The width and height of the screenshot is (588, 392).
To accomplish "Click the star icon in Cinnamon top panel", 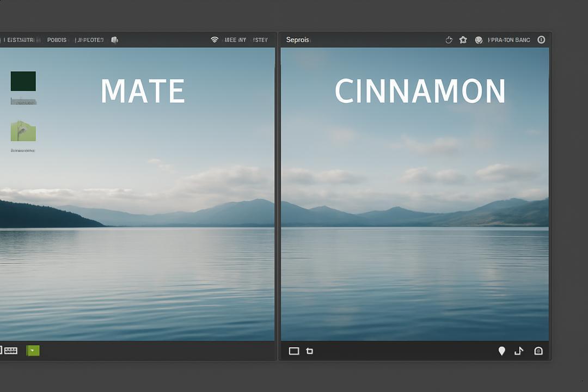I will pyautogui.click(x=463, y=40).
